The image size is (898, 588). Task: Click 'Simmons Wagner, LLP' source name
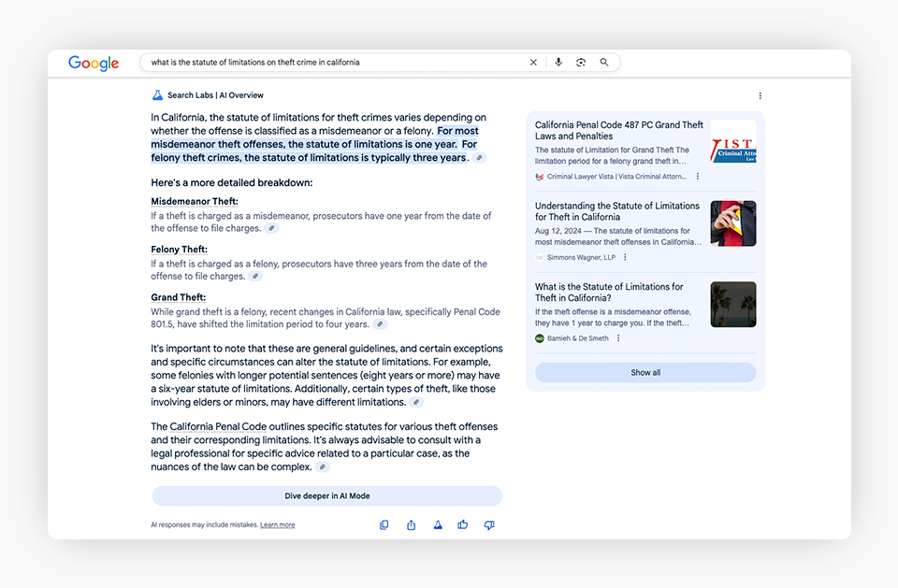(581, 258)
